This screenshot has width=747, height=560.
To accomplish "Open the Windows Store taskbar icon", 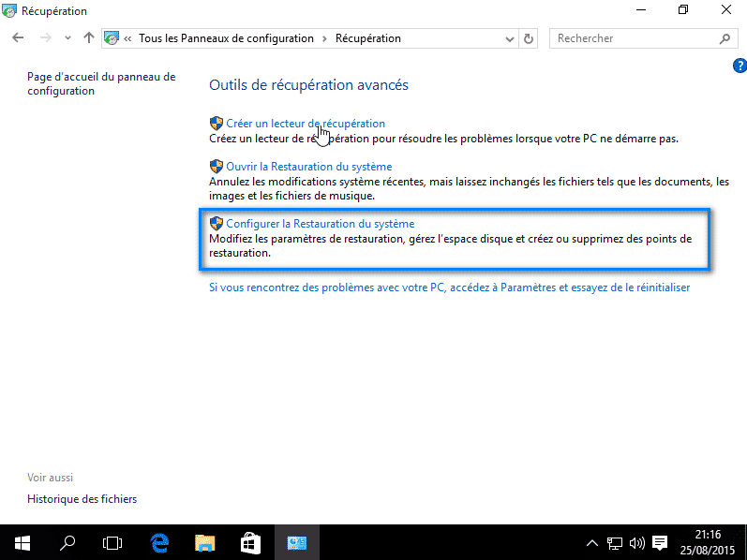I will 250,541.
